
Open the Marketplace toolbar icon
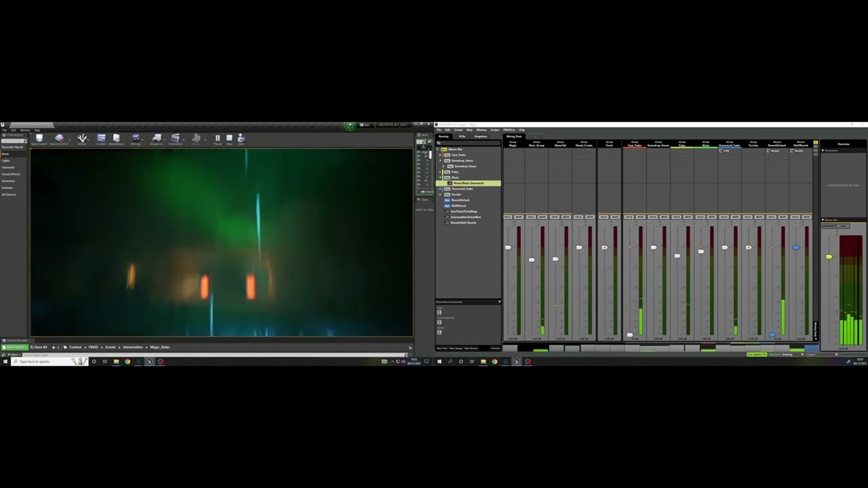(116, 138)
